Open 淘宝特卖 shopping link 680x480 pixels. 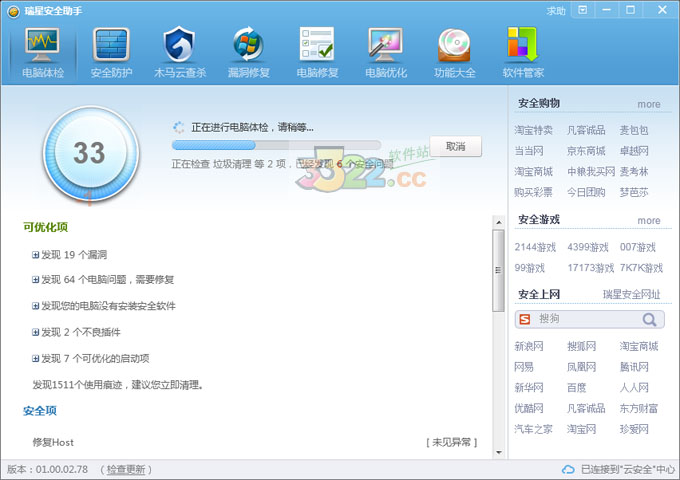point(533,130)
